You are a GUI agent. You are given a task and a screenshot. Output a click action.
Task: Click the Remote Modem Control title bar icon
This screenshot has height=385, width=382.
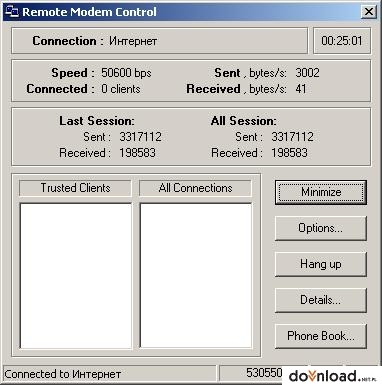[x=12, y=12]
